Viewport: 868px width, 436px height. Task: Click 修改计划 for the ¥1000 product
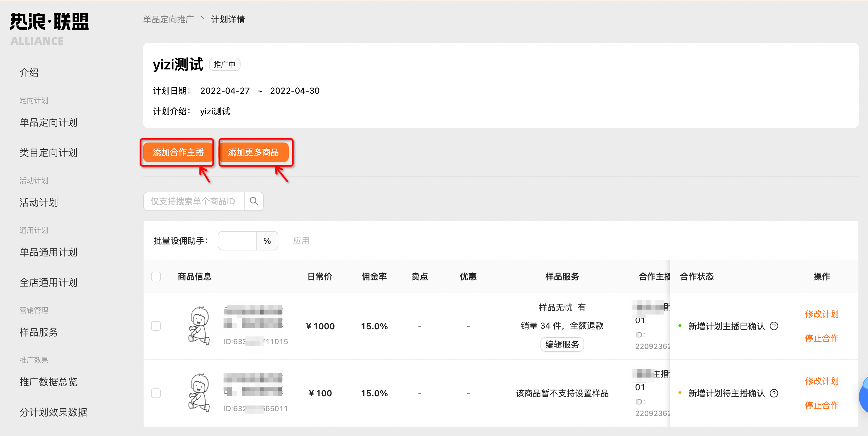pyautogui.click(x=822, y=314)
